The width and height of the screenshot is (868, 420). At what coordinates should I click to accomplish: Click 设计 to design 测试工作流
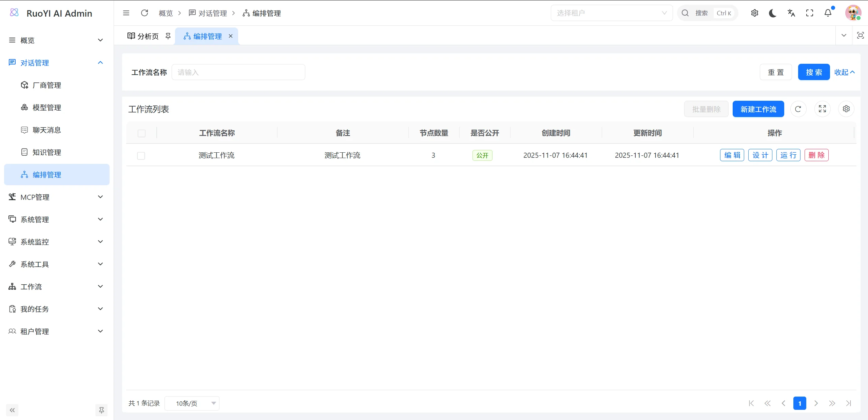click(x=760, y=155)
